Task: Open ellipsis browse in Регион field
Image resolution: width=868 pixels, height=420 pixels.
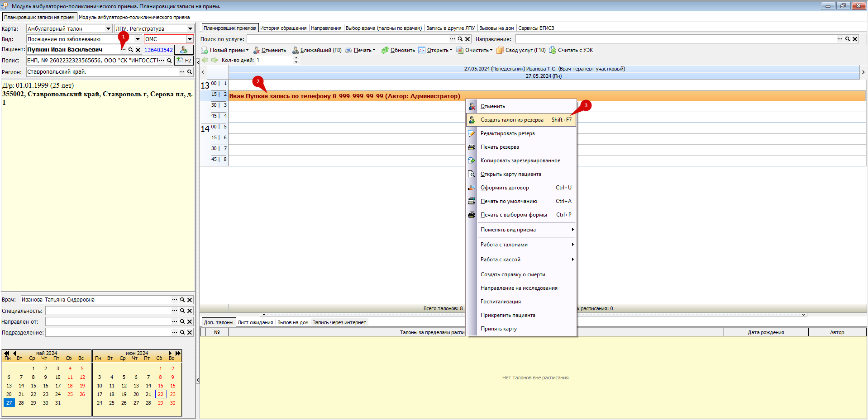Action: [x=182, y=72]
